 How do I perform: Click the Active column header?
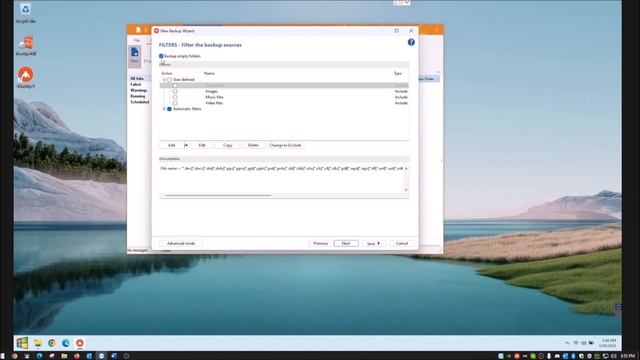pyautogui.click(x=167, y=73)
